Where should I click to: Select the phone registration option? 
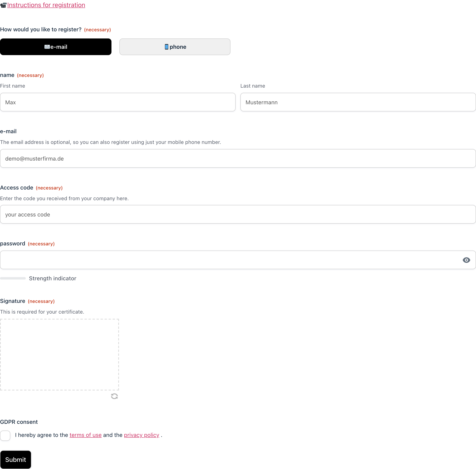[x=175, y=47]
